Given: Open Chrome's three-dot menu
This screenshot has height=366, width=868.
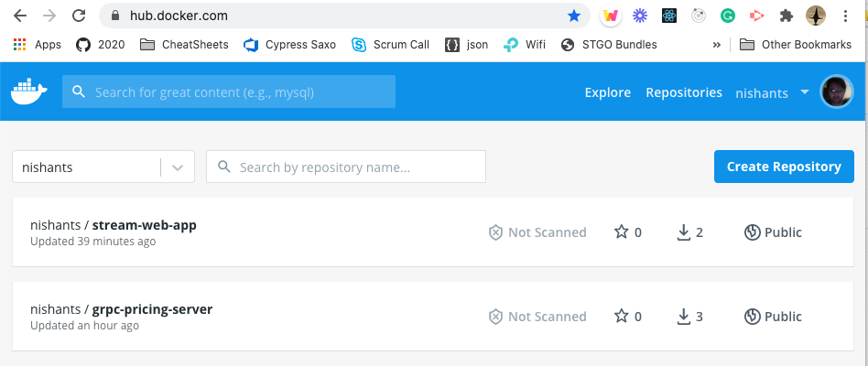Looking at the screenshot, I should pyautogui.click(x=845, y=16).
